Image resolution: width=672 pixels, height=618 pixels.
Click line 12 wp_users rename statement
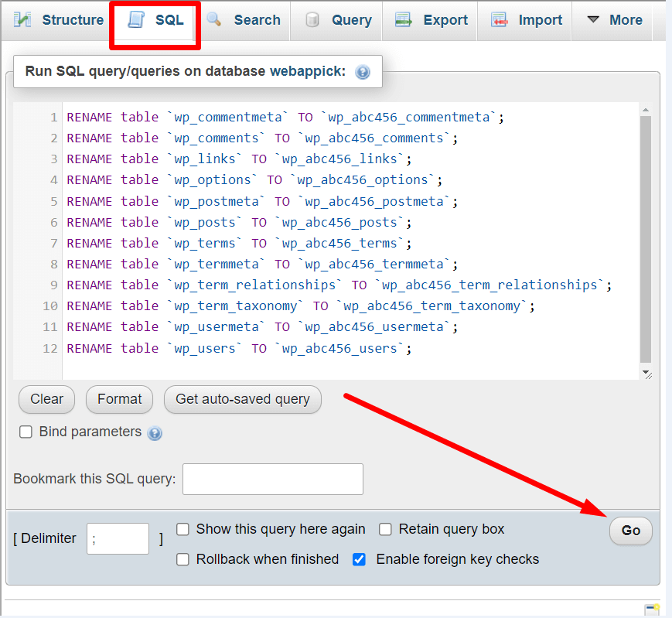point(239,349)
